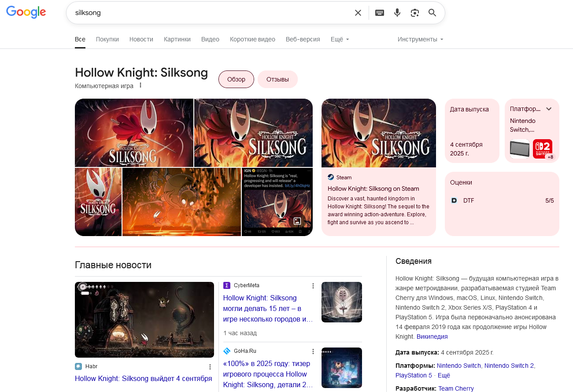Switch to the Видео tab
573x392 pixels.
[210, 39]
